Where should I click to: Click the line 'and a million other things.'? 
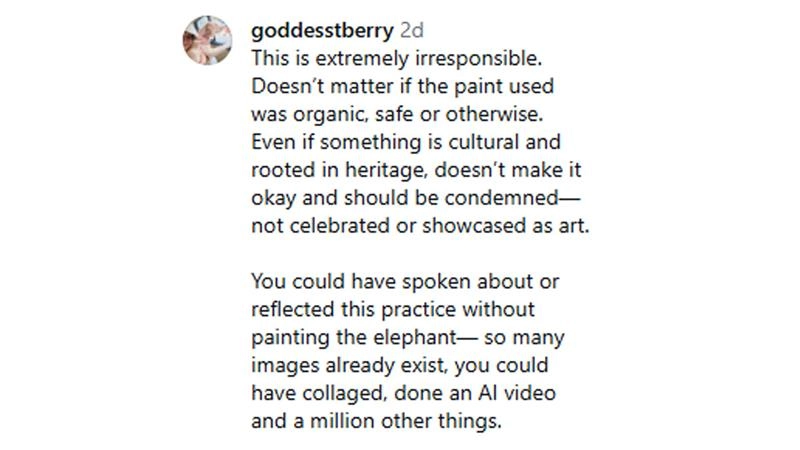375,422
